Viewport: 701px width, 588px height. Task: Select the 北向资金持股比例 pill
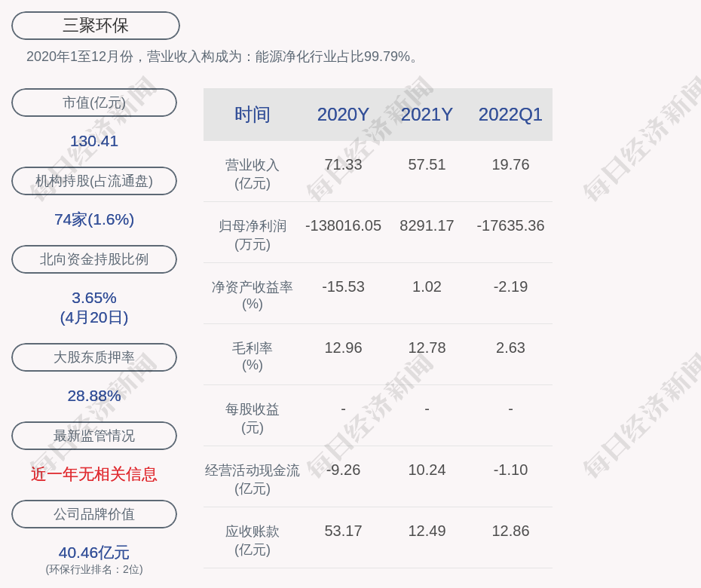point(94,259)
